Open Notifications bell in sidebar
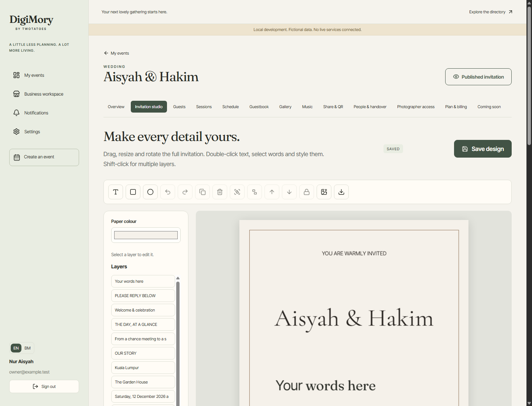 tap(44, 113)
